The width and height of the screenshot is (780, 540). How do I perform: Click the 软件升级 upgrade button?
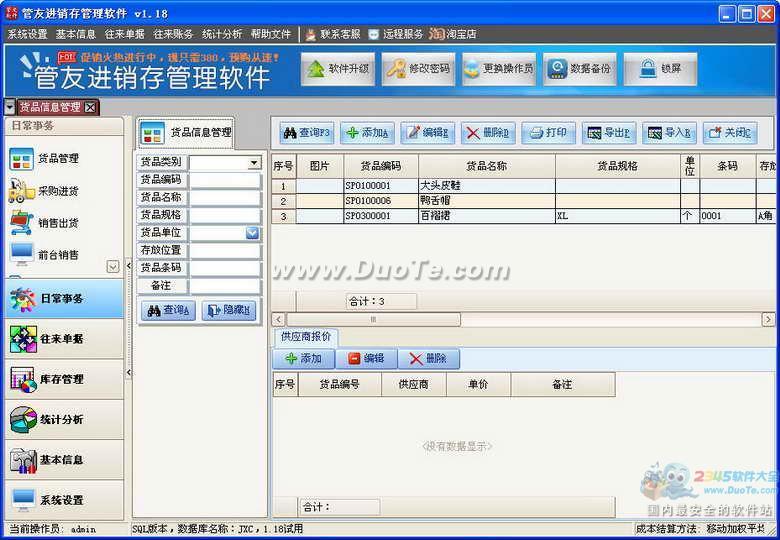point(338,69)
